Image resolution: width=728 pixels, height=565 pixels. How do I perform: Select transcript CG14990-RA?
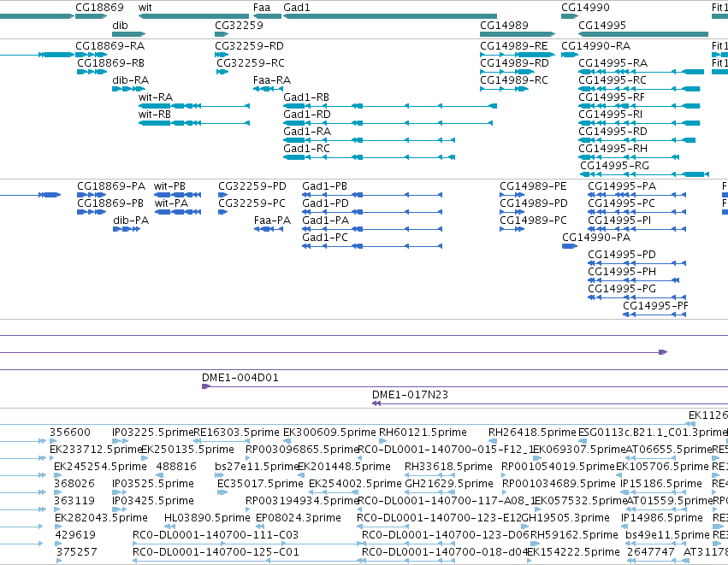click(x=570, y=55)
